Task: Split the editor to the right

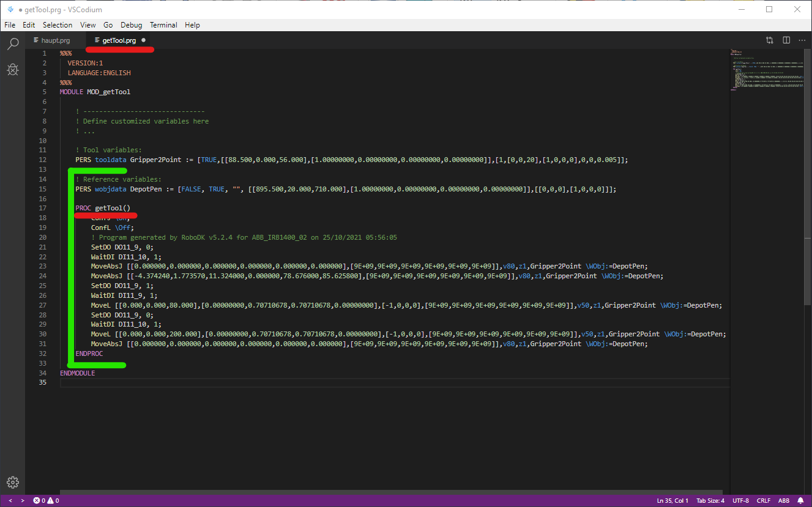Action: point(786,40)
